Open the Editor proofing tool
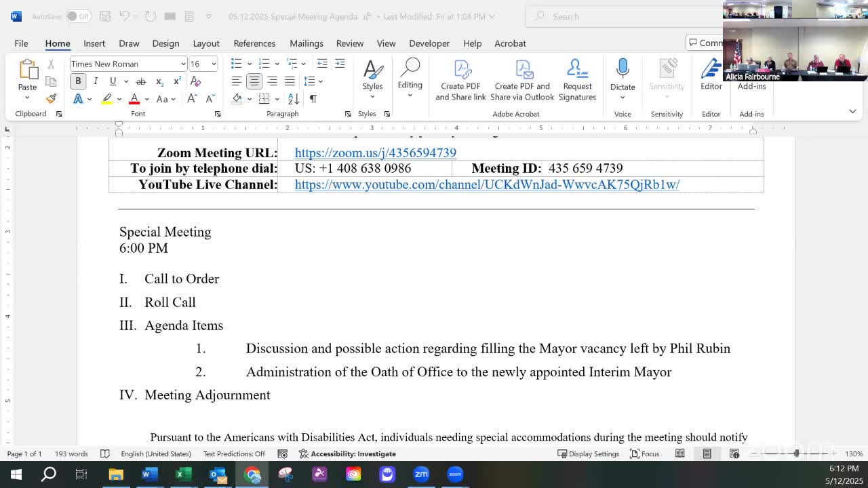The width and height of the screenshot is (868, 488). coord(711,75)
